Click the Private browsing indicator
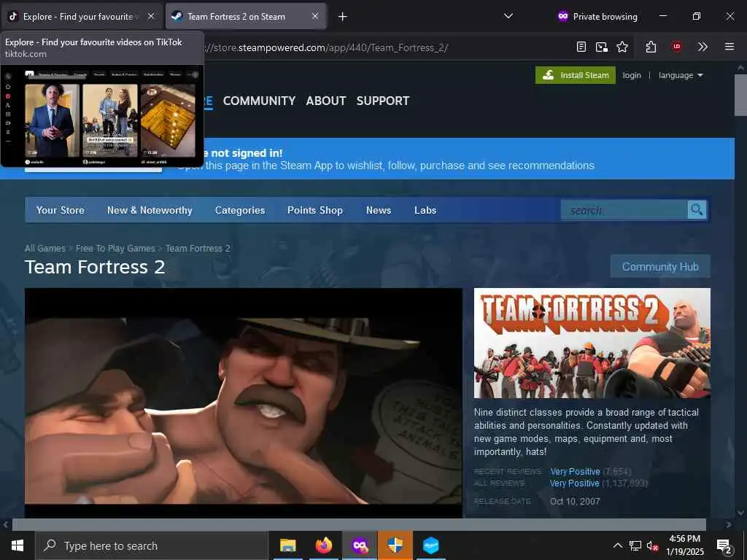The height and width of the screenshot is (560, 747). [598, 17]
